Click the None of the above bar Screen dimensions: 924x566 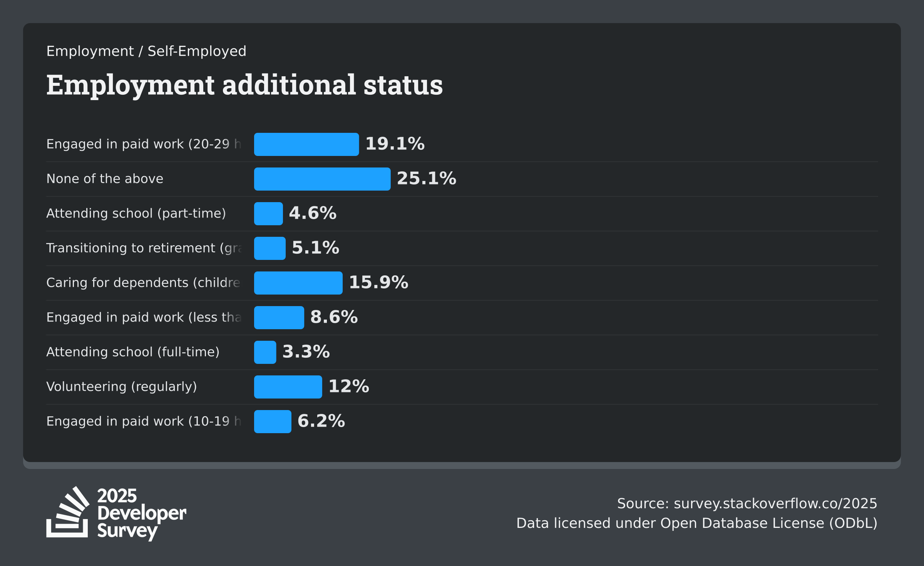322,179
